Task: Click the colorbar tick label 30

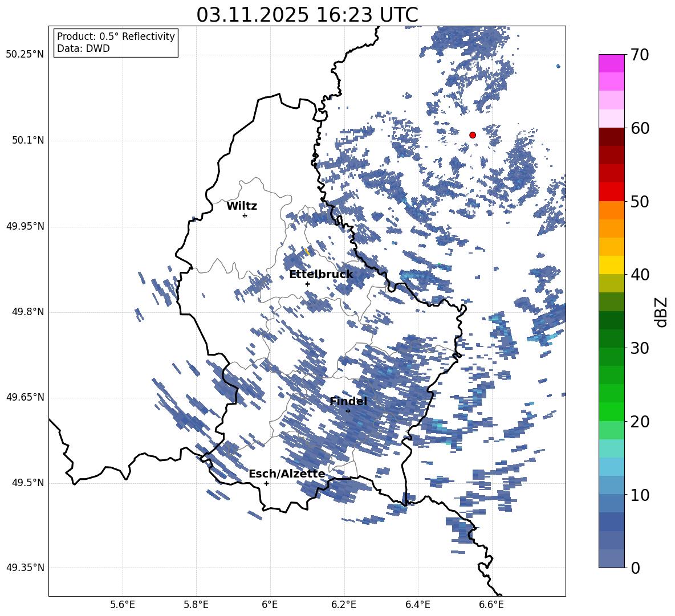Action: pos(640,348)
